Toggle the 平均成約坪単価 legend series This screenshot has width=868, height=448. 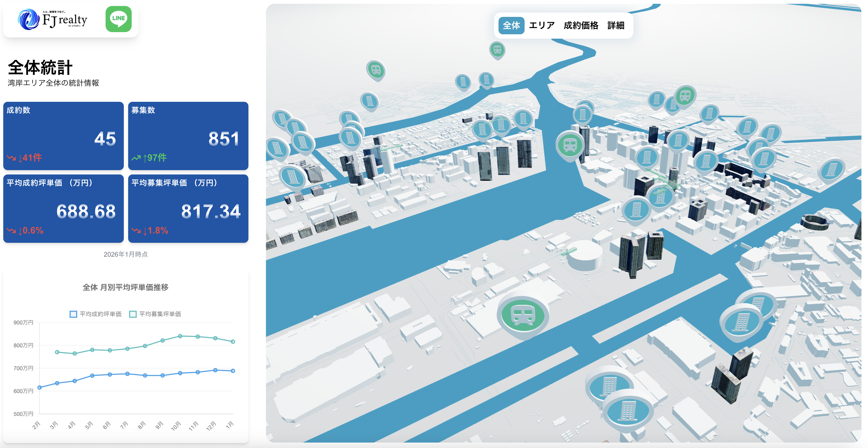96,314
